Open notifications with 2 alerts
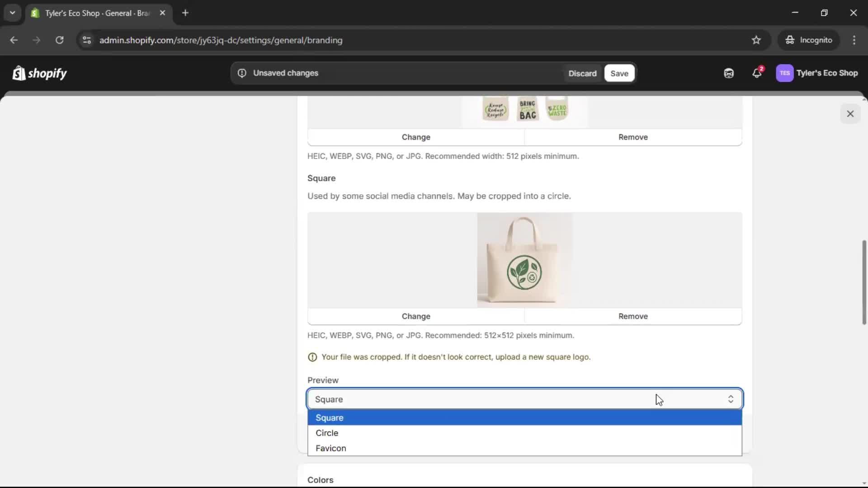This screenshot has width=868, height=488. coord(757,73)
